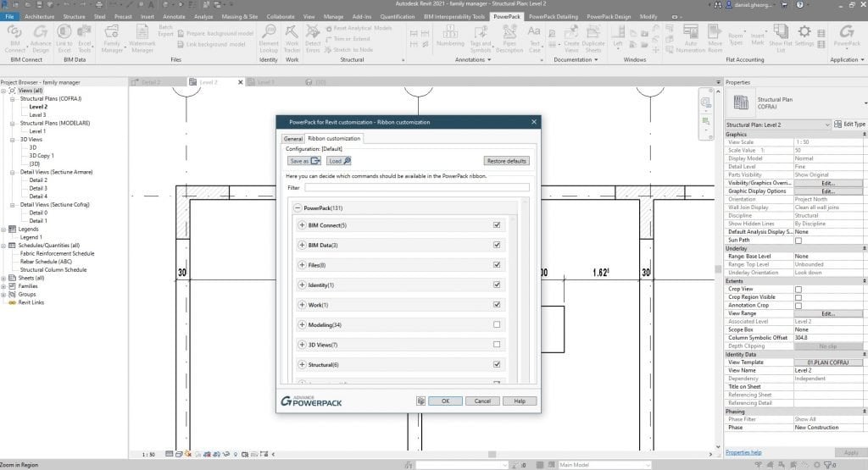The height and width of the screenshot is (470, 868).
Task: Enable the Modeling(34) checkbox
Action: click(x=497, y=324)
